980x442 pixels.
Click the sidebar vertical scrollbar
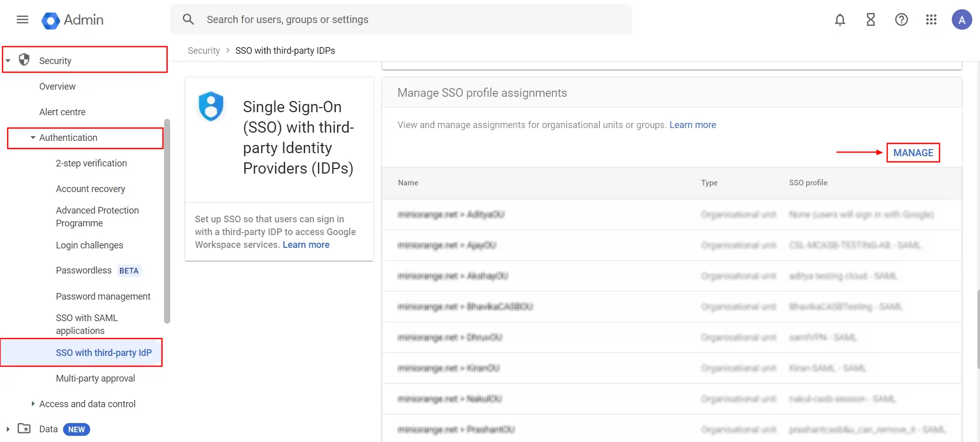167,221
